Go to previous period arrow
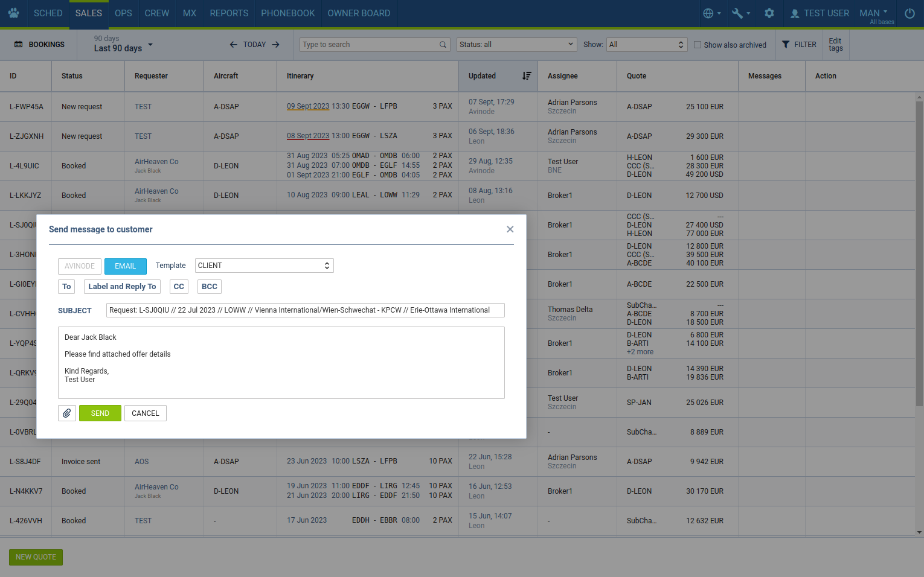The height and width of the screenshot is (577, 924). pos(234,45)
